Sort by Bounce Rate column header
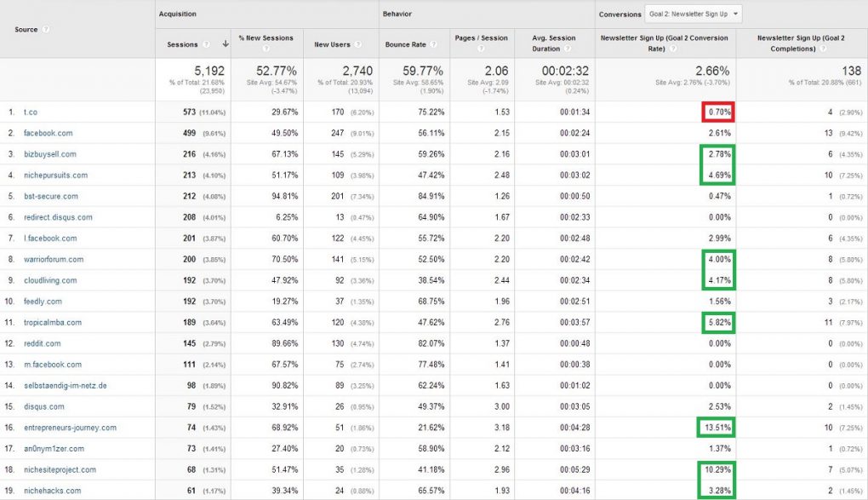This screenshot has width=868, height=500. (406, 44)
